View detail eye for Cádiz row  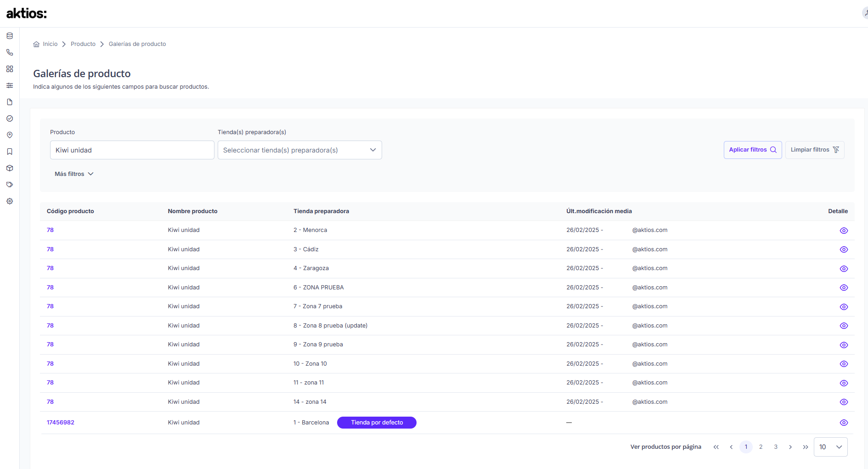pyautogui.click(x=844, y=249)
